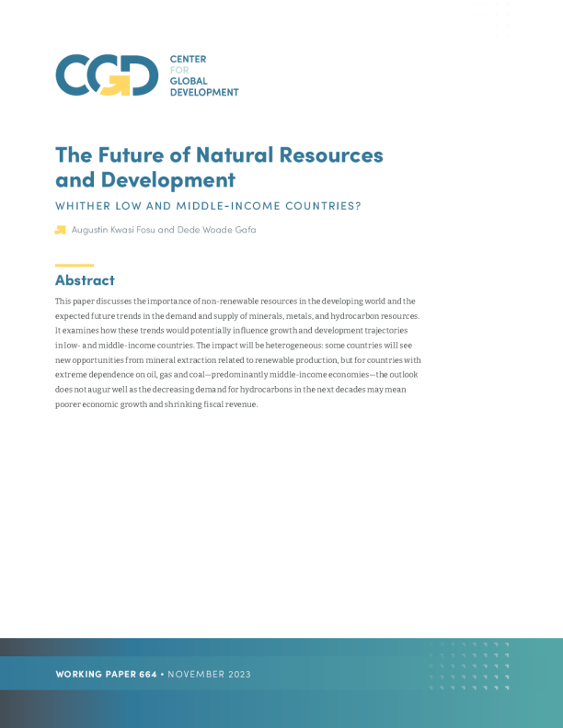Click the abstract line starting 'in low- and middle-income countries'

(x=234, y=346)
